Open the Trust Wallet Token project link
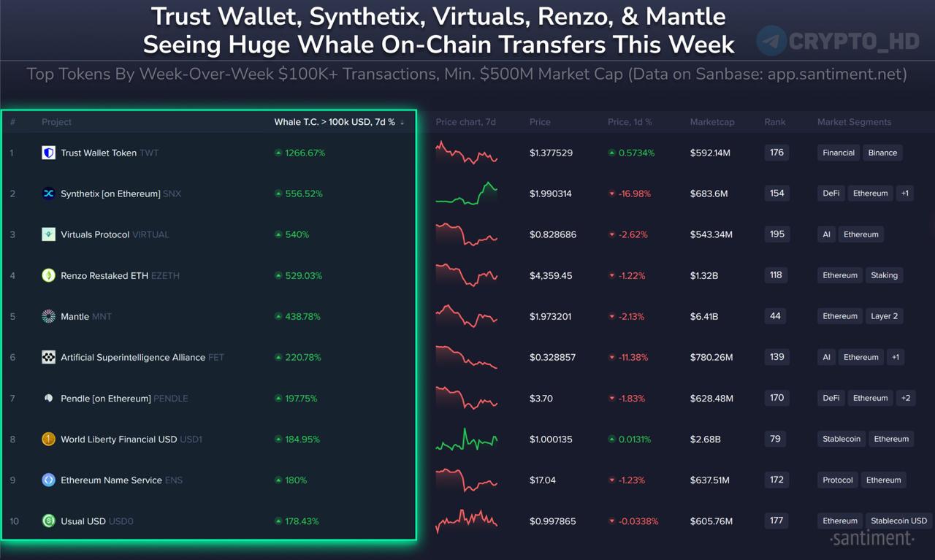Viewport: 935px width, 560px height. (99, 153)
